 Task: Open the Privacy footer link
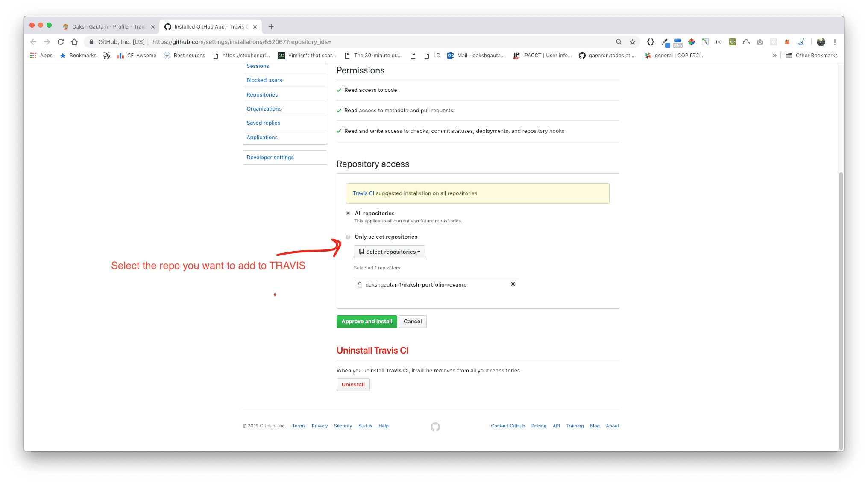pyautogui.click(x=320, y=426)
